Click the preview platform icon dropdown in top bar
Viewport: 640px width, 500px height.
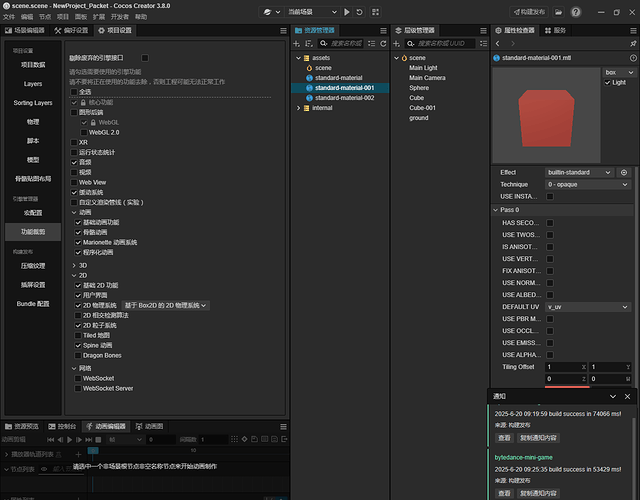[271, 12]
